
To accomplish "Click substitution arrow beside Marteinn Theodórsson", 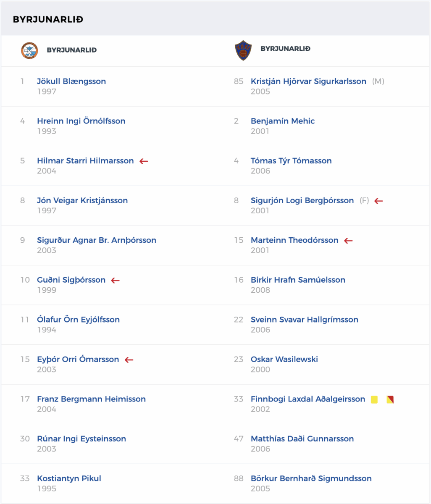I will pyautogui.click(x=348, y=241).
